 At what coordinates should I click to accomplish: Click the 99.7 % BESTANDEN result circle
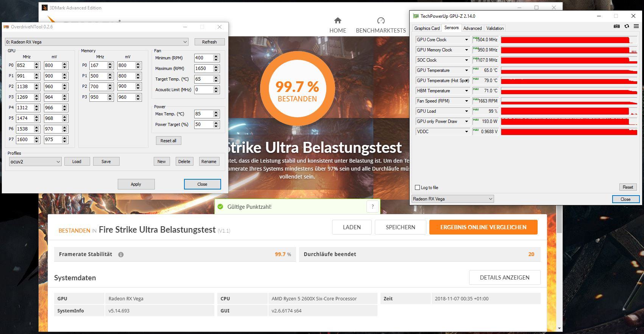tap(297, 89)
